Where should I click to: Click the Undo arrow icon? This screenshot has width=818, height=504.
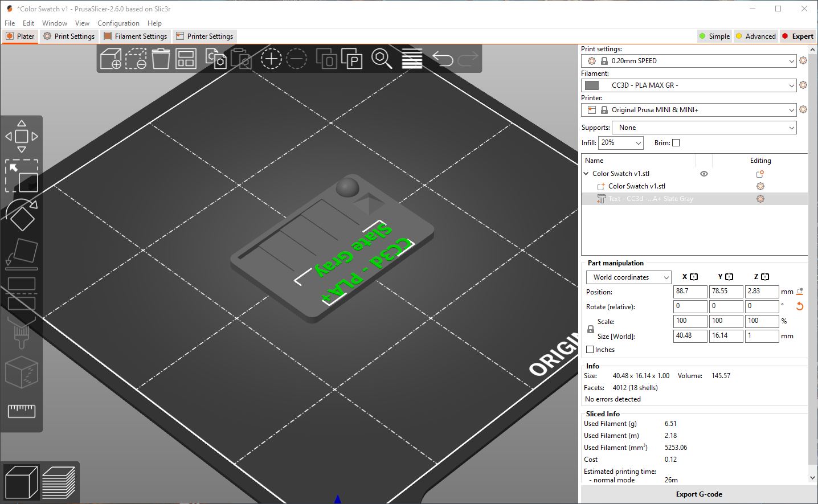(443, 59)
